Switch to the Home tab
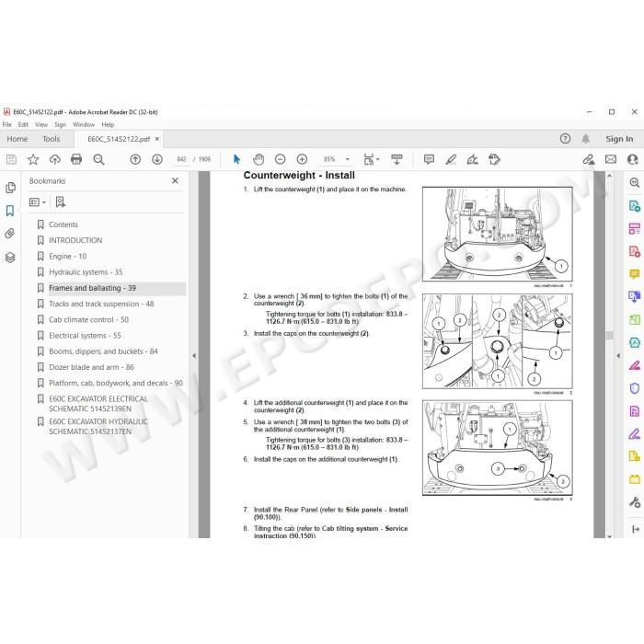This screenshot has height=644, width=644. 17,139
